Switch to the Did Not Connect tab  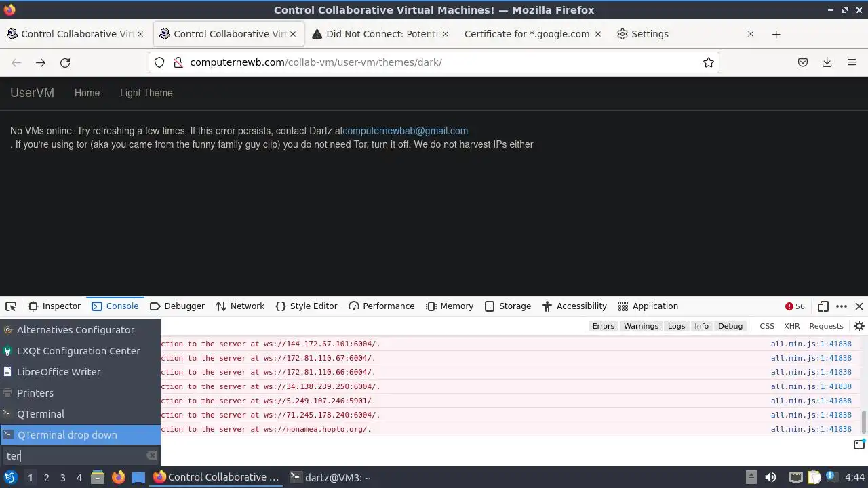tap(382, 34)
